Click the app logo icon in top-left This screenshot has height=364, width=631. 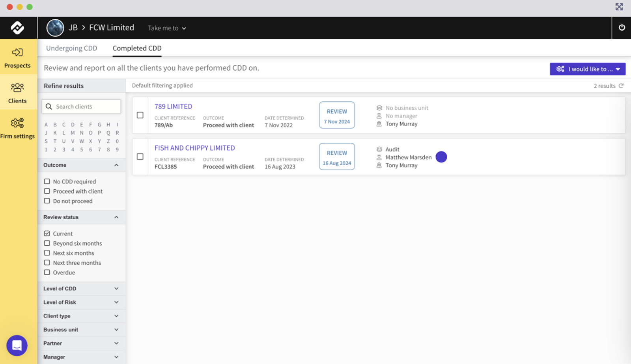point(17,28)
